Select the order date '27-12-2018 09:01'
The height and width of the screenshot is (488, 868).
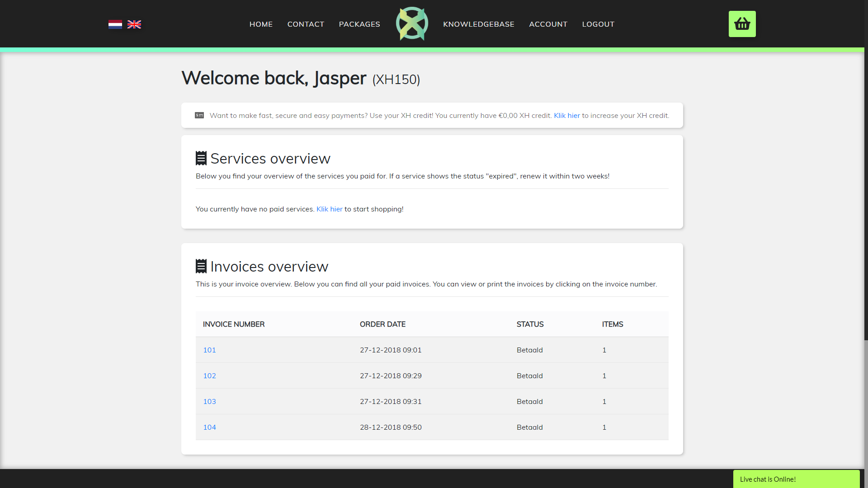coord(391,350)
